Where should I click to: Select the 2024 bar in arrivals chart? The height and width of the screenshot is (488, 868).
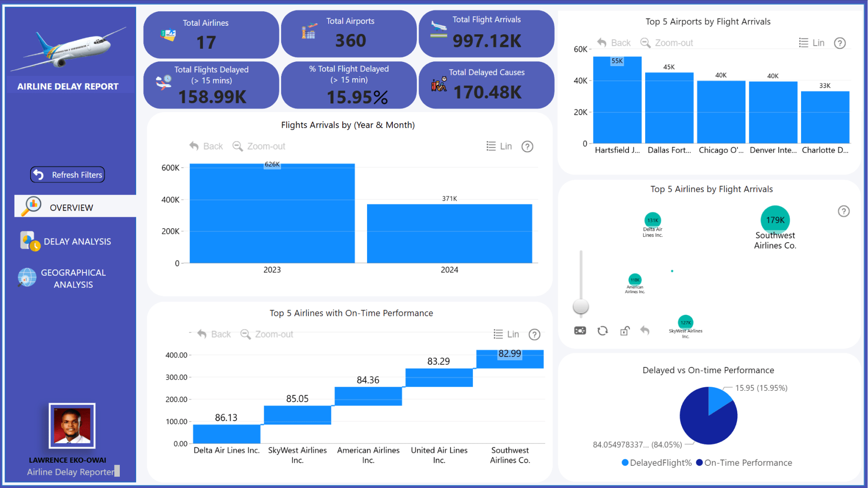pos(449,234)
